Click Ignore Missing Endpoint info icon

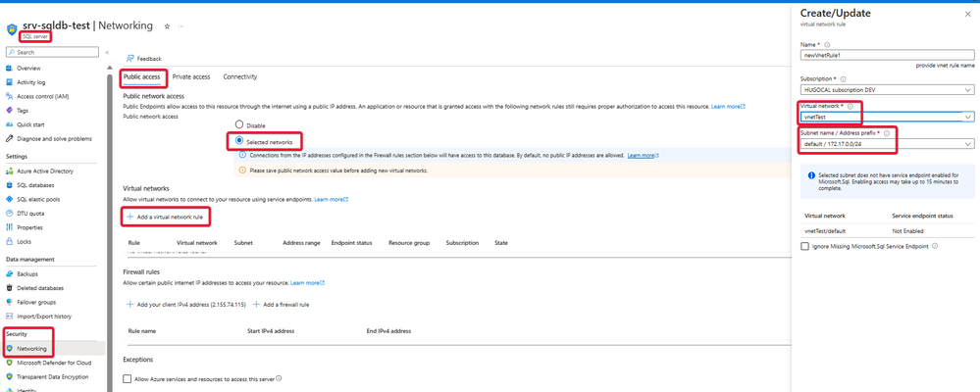934,246
